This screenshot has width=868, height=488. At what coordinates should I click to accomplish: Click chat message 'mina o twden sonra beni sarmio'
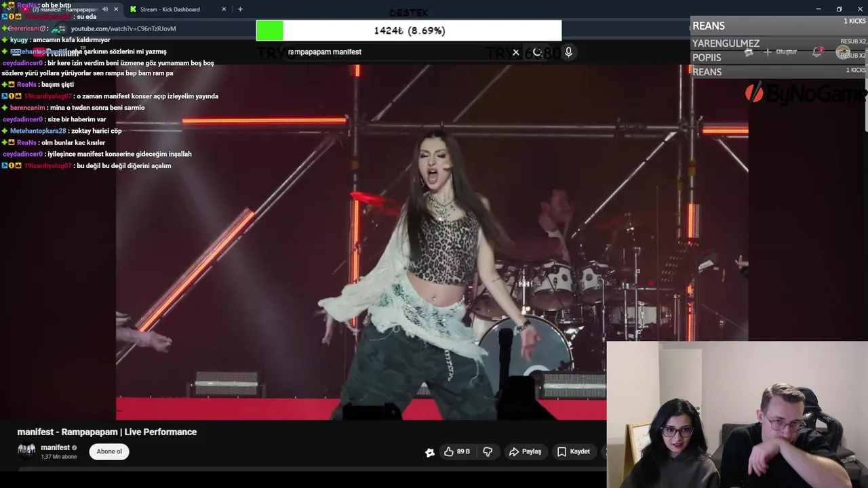click(x=97, y=108)
